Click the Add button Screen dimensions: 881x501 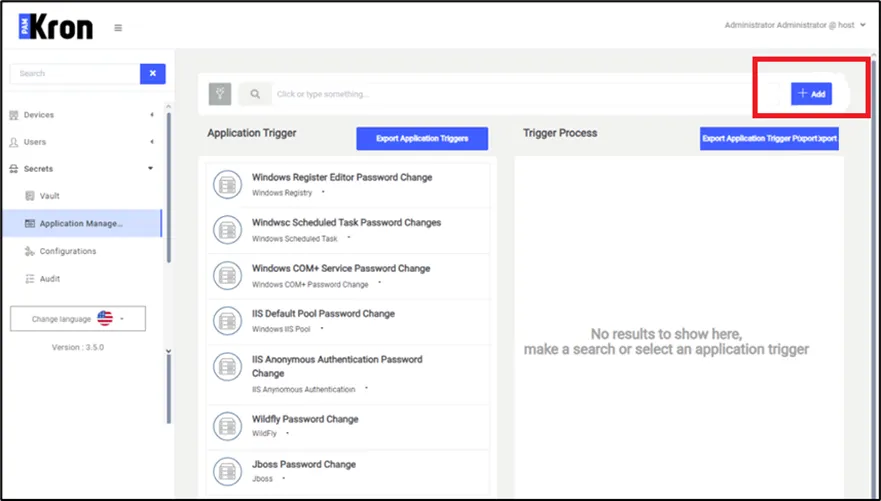[x=811, y=94]
